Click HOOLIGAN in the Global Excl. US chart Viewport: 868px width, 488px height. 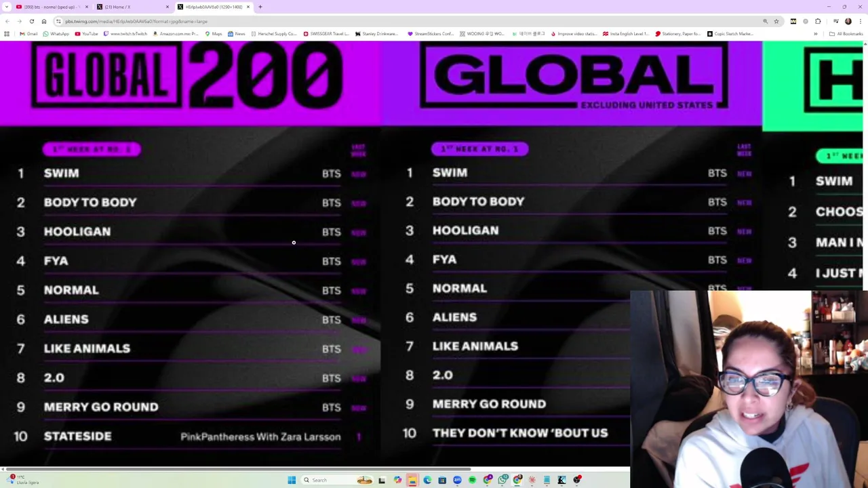click(465, 230)
